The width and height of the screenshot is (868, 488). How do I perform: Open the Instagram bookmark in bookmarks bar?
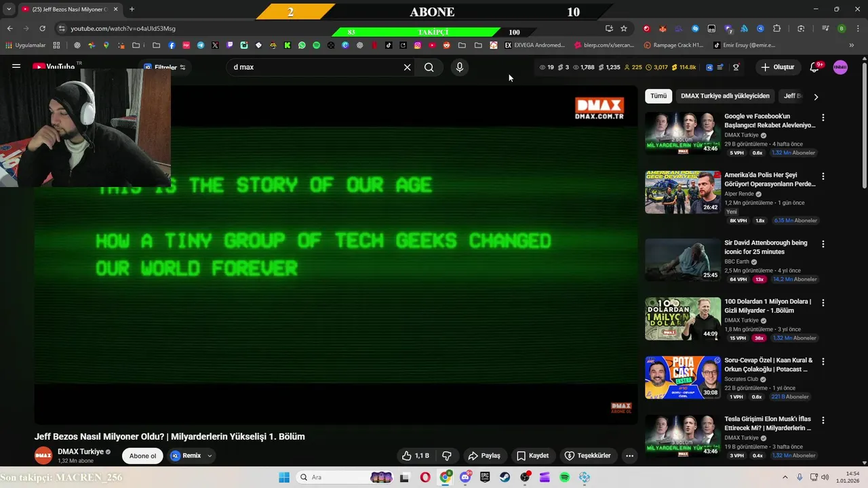tap(418, 45)
